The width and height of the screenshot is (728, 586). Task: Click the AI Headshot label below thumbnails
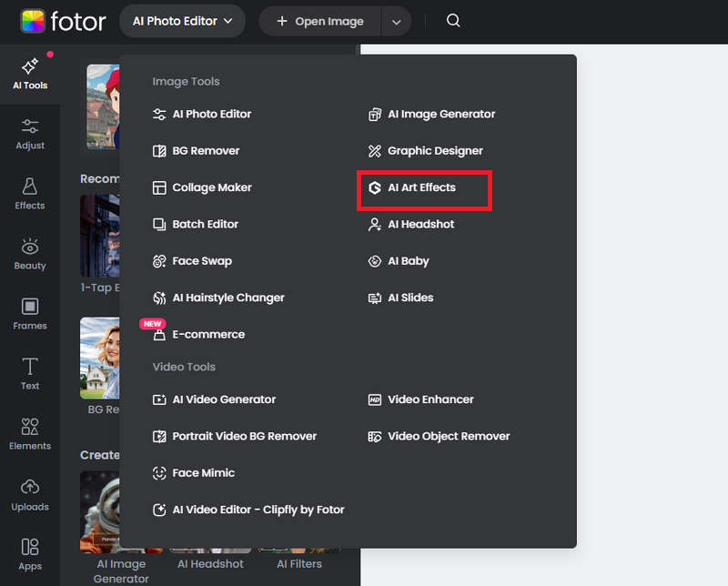(210, 564)
